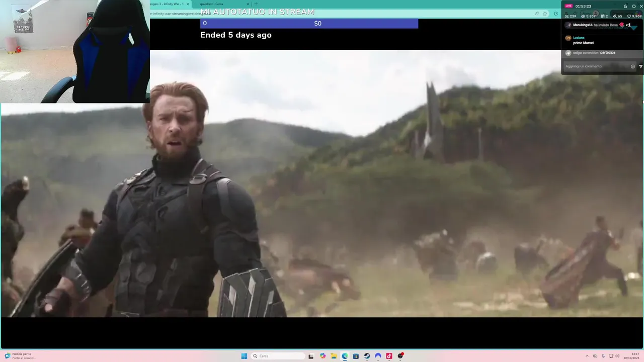Click the gift count icon showing 2
Image resolution: width=644 pixels, height=362 pixels.
[x=604, y=16]
